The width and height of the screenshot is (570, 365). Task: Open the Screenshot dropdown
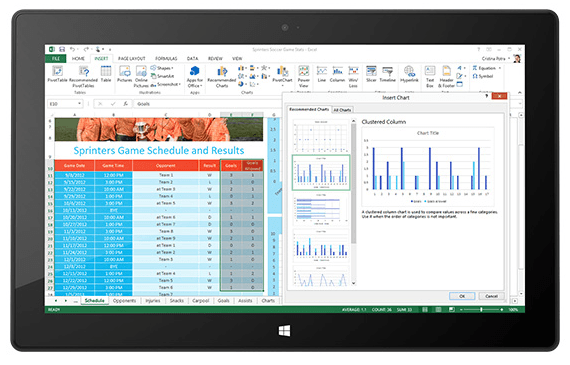165,84
